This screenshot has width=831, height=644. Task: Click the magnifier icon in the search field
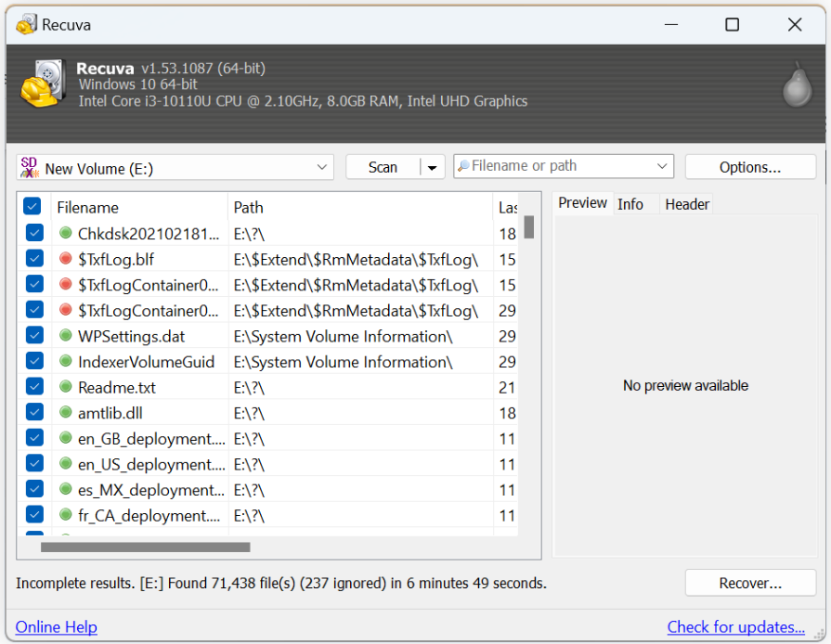pyautogui.click(x=462, y=166)
